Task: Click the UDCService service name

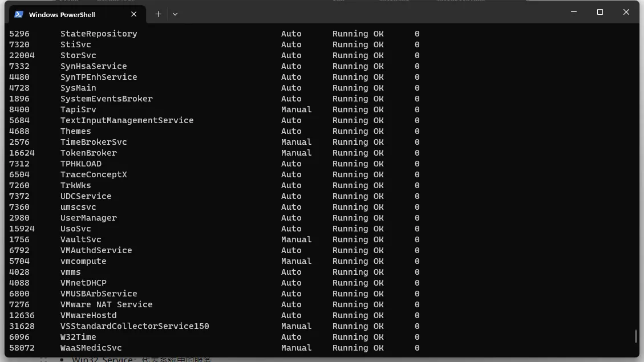Action: tap(86, 196)
